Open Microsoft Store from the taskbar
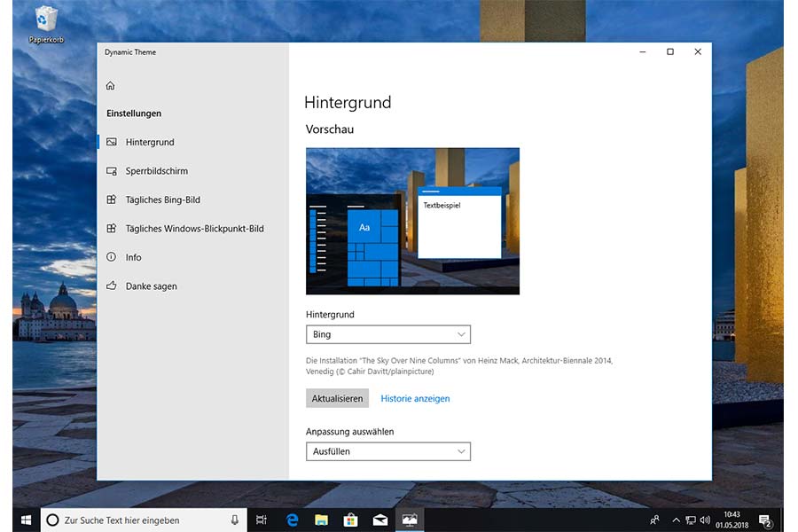 (350, 520)
